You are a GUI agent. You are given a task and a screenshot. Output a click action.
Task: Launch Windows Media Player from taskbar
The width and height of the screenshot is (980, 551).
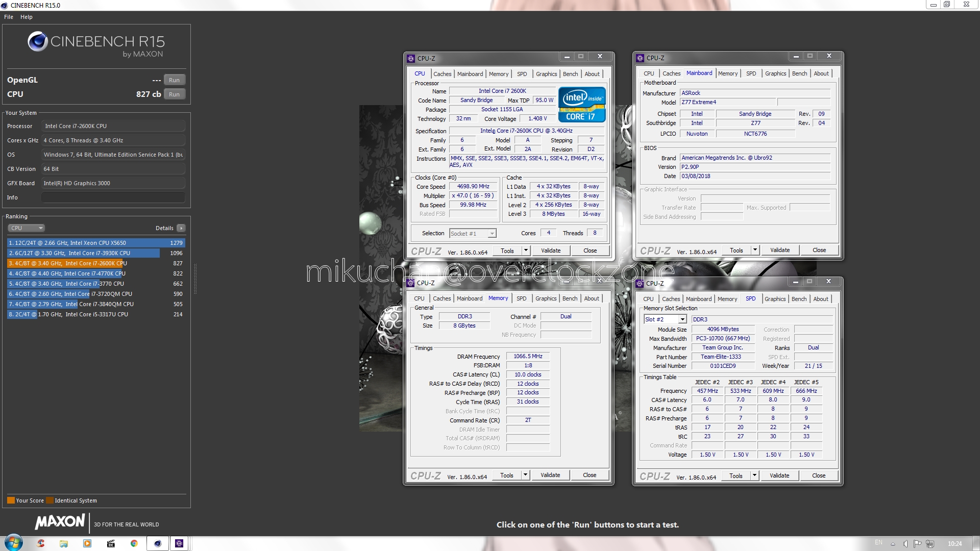[87, 543]
